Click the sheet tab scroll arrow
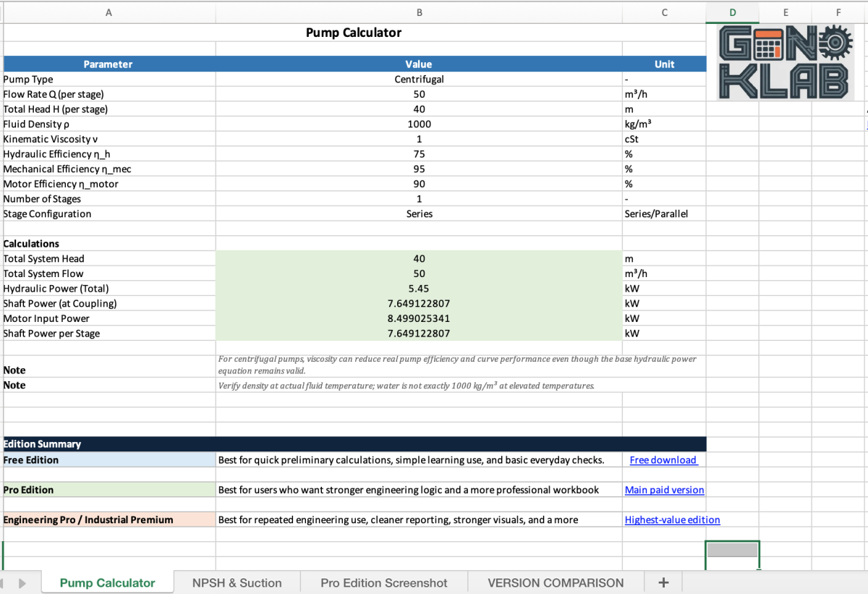The image size is (868, 594). [22, 582]
